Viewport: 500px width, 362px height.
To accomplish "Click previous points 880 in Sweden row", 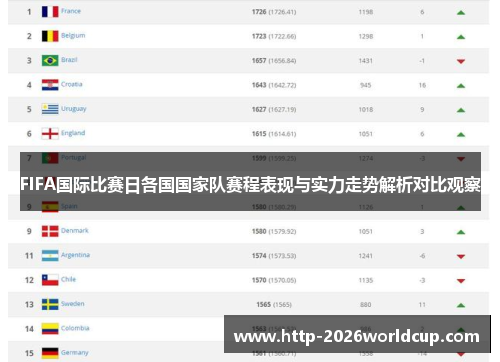I will tap(366, 305).
